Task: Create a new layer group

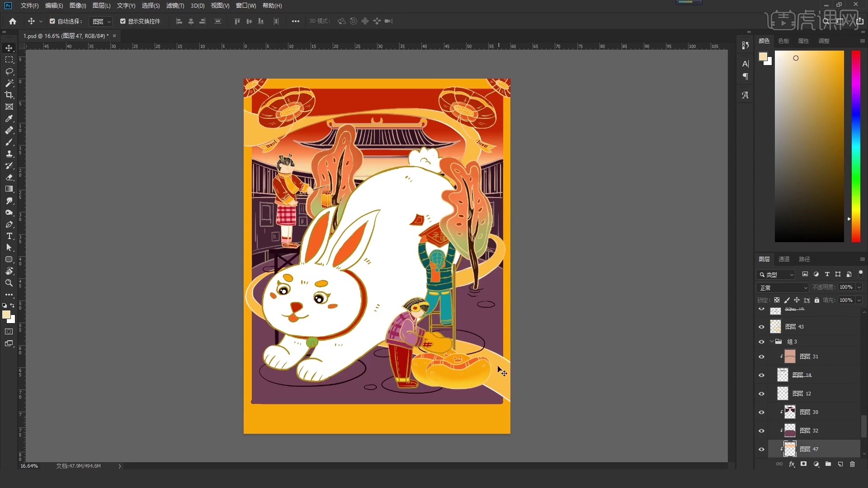Action: point(828,464)
